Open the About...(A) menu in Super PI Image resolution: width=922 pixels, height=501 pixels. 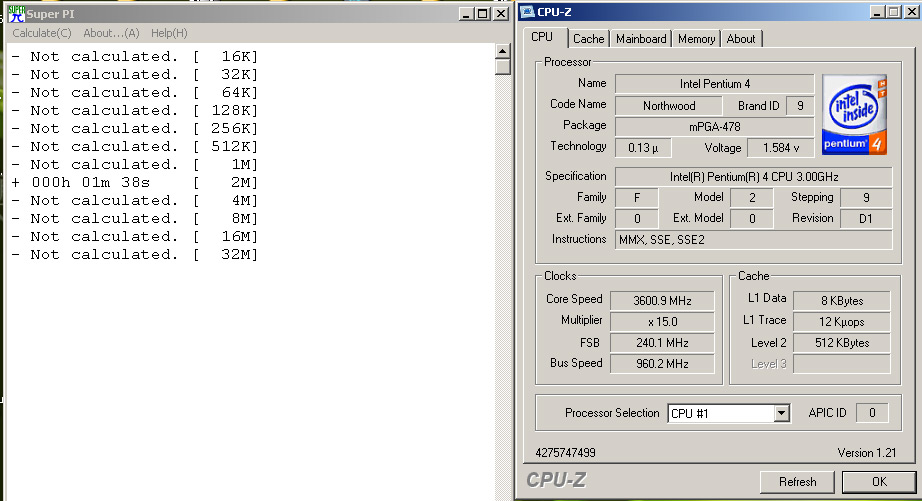(x=111, y=33)
